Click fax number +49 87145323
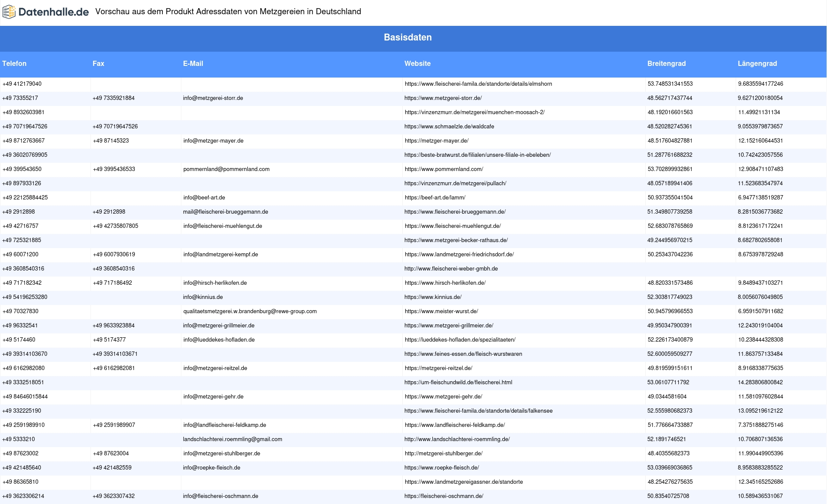 (x=111, y=141)
